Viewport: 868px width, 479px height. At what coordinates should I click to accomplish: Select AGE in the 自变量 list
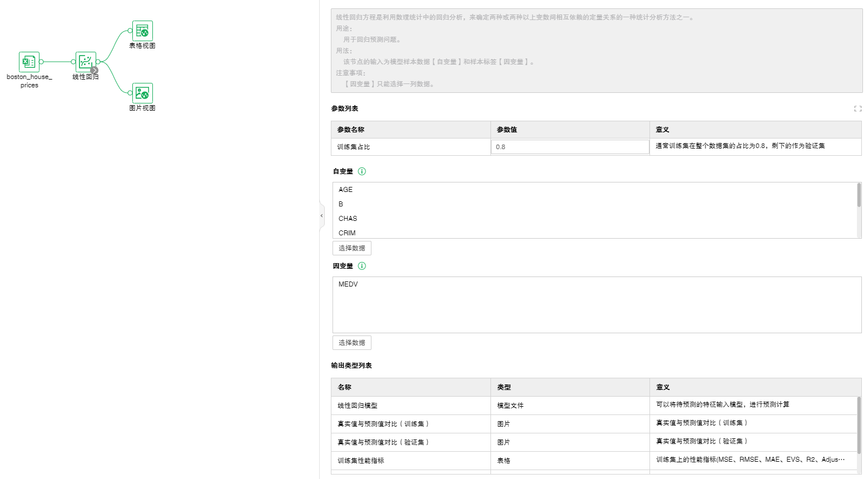coord(345,190)
